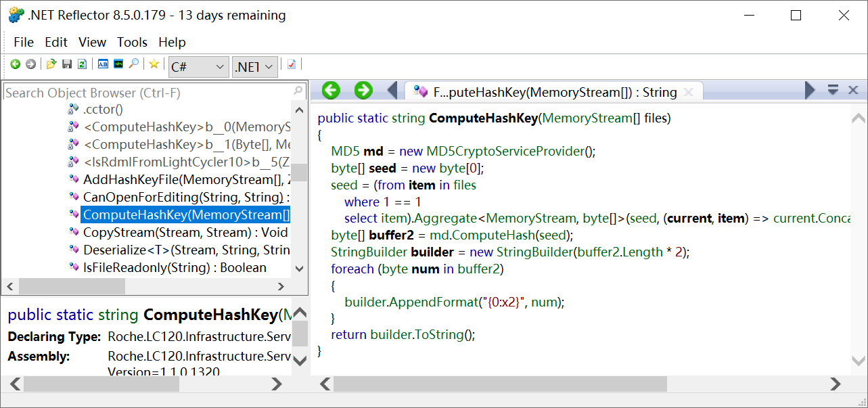Click the green waveform analyzer icon

(118, 64)
